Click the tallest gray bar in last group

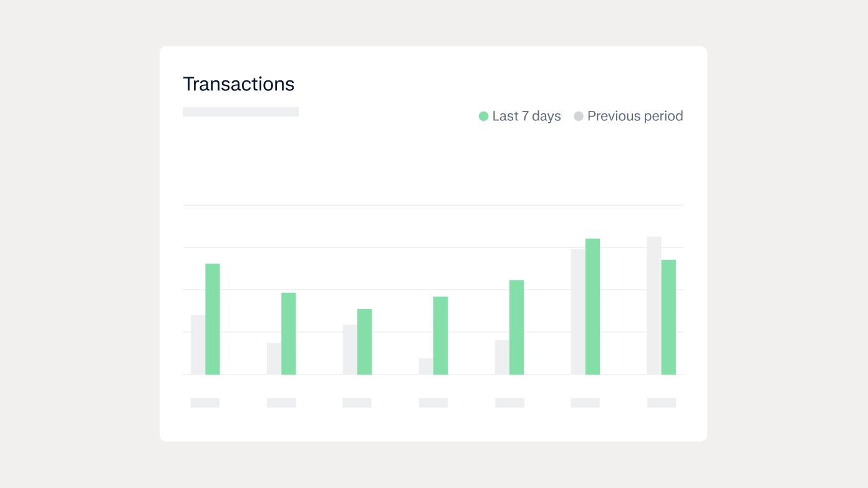tap(653, 305)
